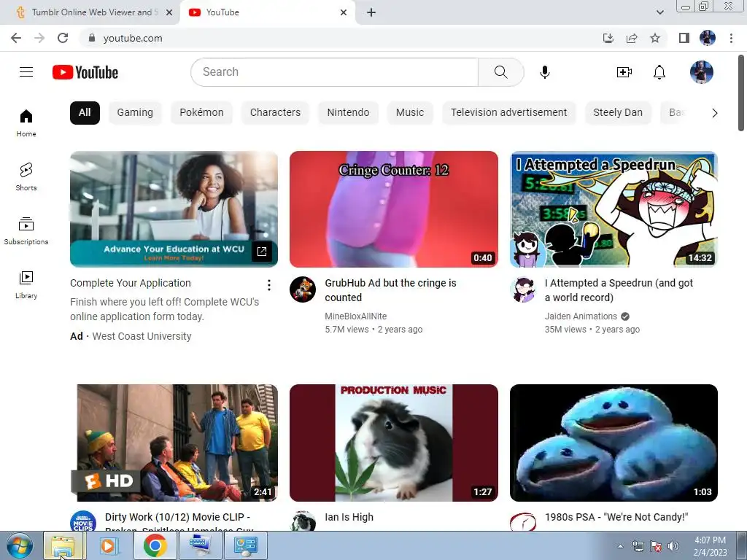This screenshot has height=560, width=747.
Task: Play blue blobs PSA thumbnail
Action: [x=614, y=443]
